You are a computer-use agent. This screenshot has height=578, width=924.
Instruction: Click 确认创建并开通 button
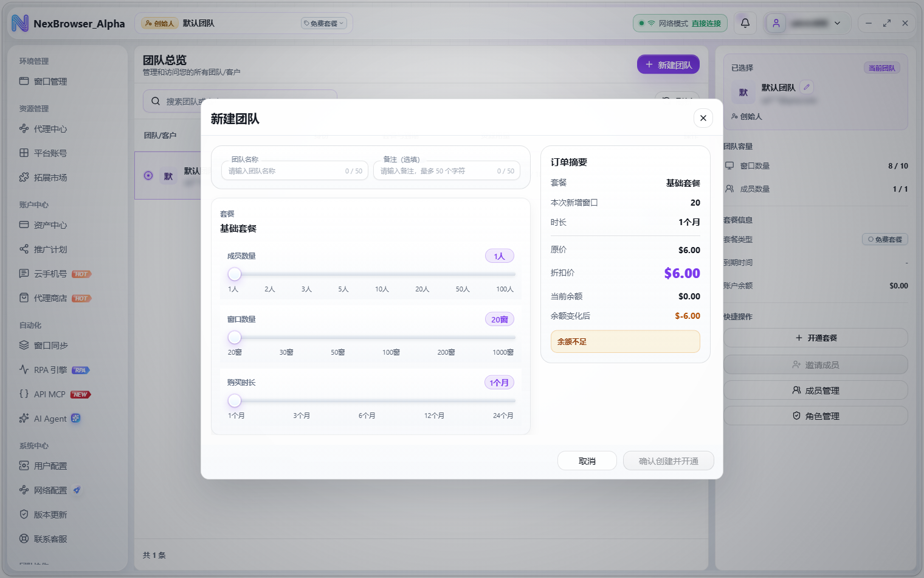[x=668, y=461]
